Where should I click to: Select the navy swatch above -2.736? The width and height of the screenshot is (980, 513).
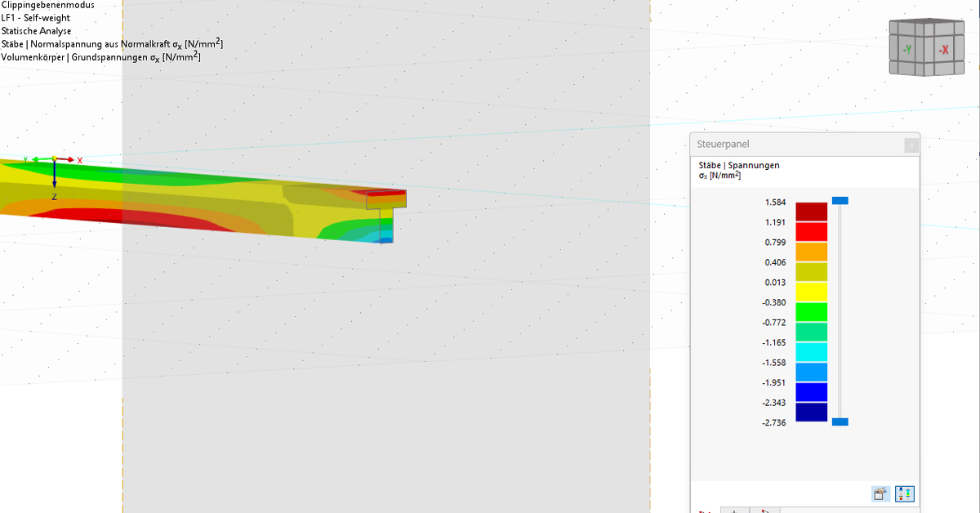tap(811, 412)
